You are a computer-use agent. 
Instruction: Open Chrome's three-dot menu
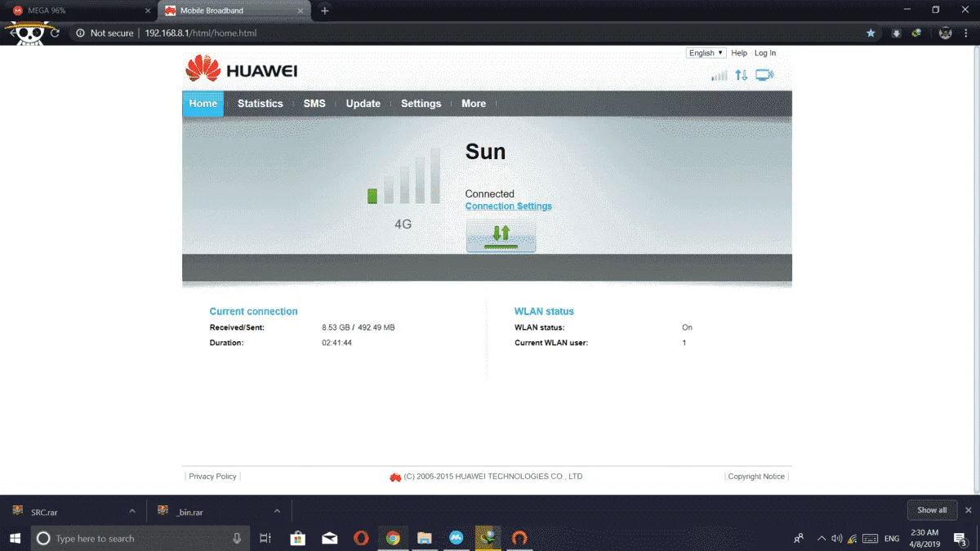coord(966,33)
